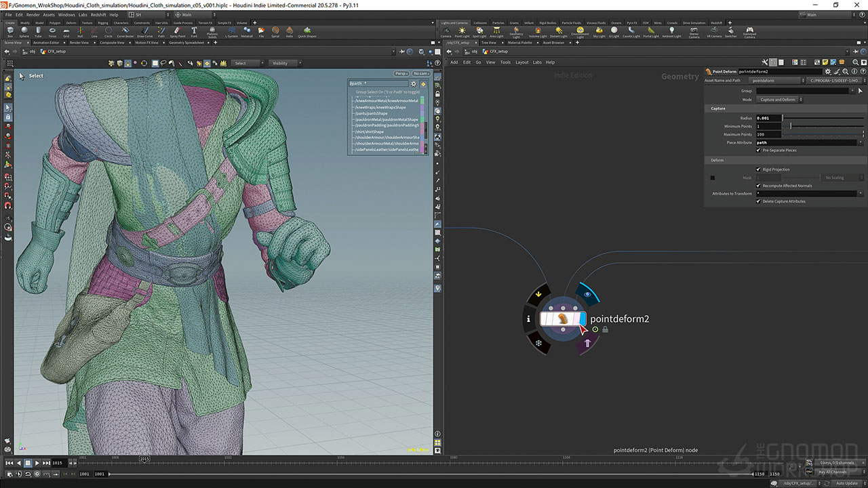Click the pointdeform2 parameter gear icon

click(827, 71)
